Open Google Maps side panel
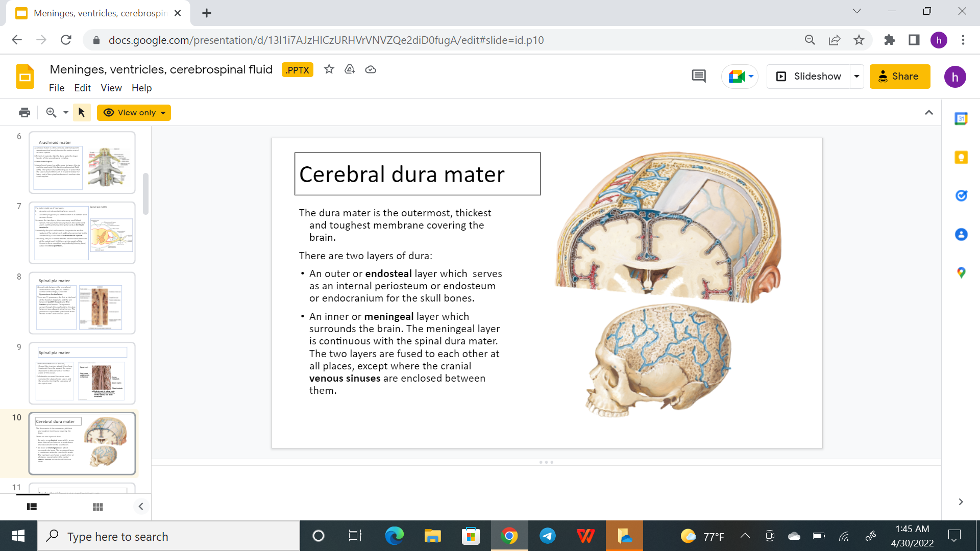980x551 pixels. click(961, 273)
